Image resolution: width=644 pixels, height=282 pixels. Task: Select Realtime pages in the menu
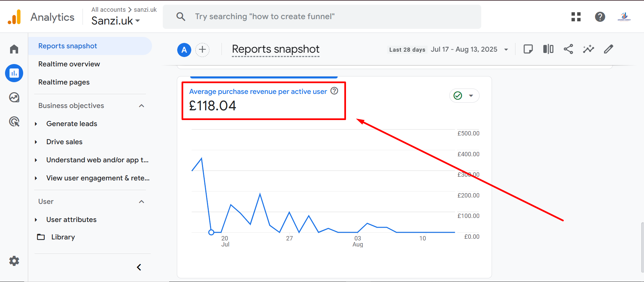64,82
